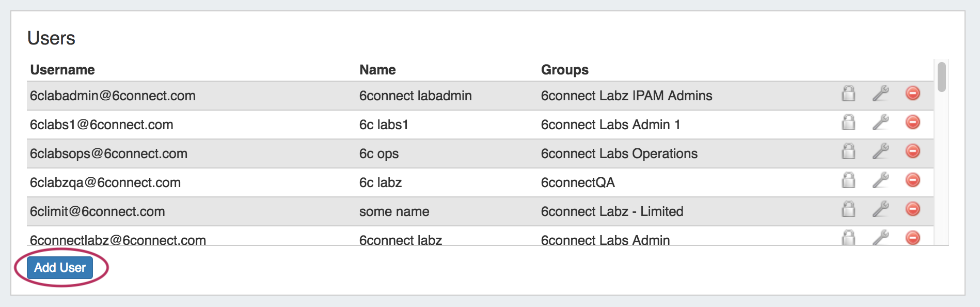
Task: Click lock icon for 6clabs1@6connect.com row
Action: click(x=848, y=122)
